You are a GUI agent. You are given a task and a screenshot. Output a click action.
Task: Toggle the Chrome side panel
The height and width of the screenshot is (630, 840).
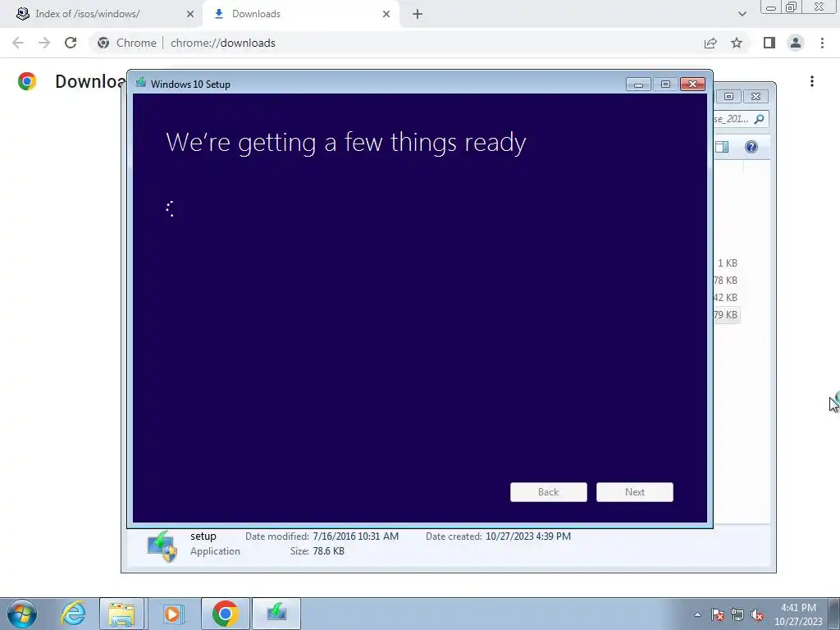click(x=769, y=43)
